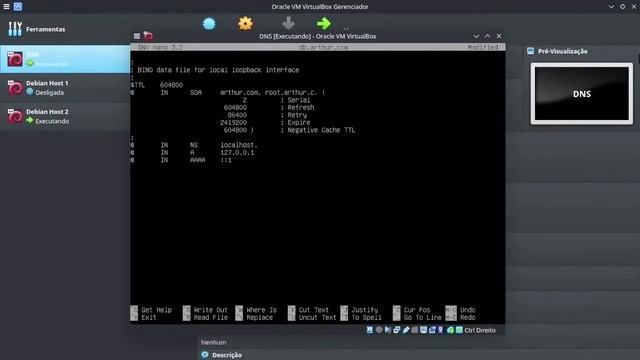The image size is (640, 360).
Task: Minimize VirtualBox Gerenciador with top-right chevron
Action: [x=611, y=7]
